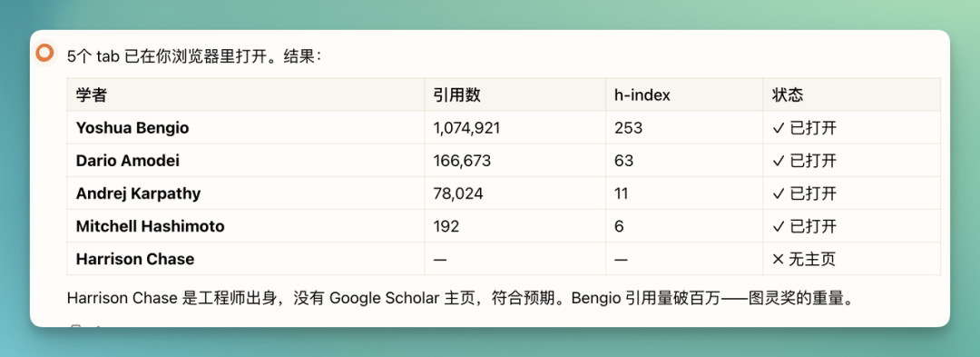Click the checkmark in Dario Amodei's status cell
Viewport: 980px width, 357px height.
pos(779,161)
